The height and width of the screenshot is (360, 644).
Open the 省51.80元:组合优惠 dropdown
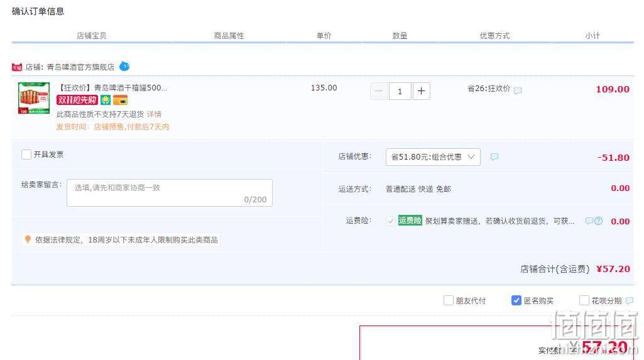coord(433,157)
